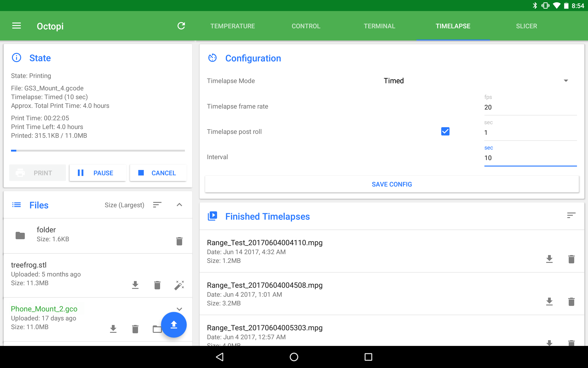Image resolution: width=588 pixels, height=368 pixels.
Task: Edit the Interval seconds field
Action: (530, 158)
